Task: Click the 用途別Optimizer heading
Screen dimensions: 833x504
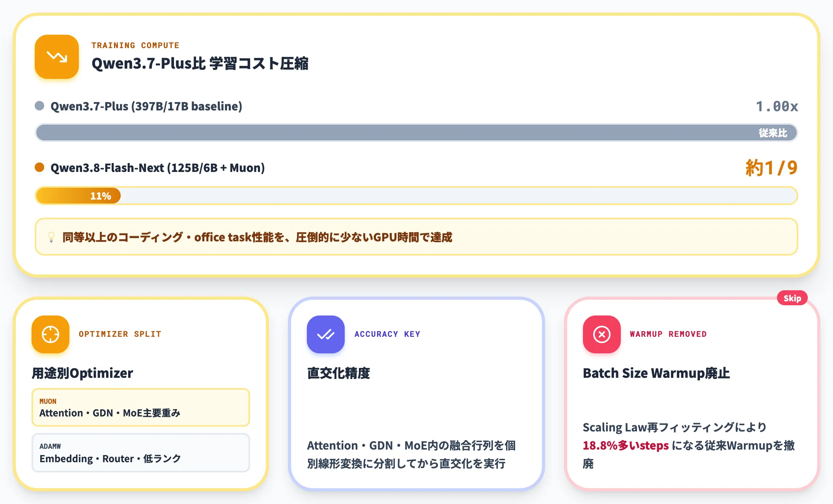Action: click(82, 373)
